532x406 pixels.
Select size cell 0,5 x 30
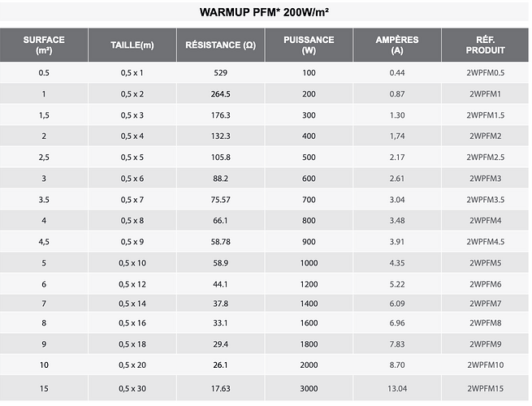click(132, 388)
